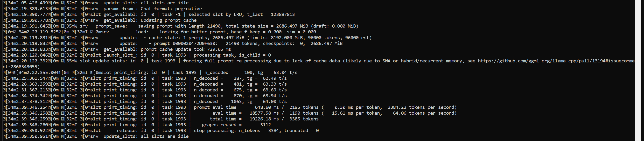Viewport: 644px width, 141px height.
Task: Click the 'total time = 19226.18 ms' line
Action: [x=161, y=119]
